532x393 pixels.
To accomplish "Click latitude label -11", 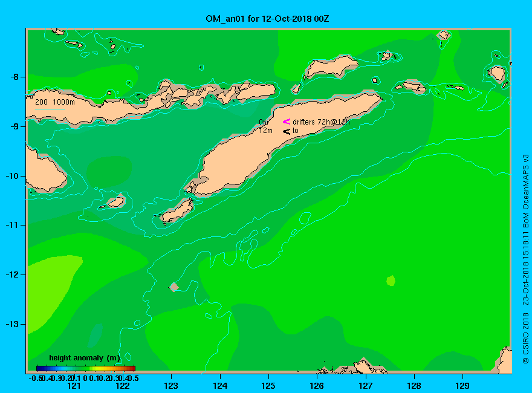I will 13,226.
